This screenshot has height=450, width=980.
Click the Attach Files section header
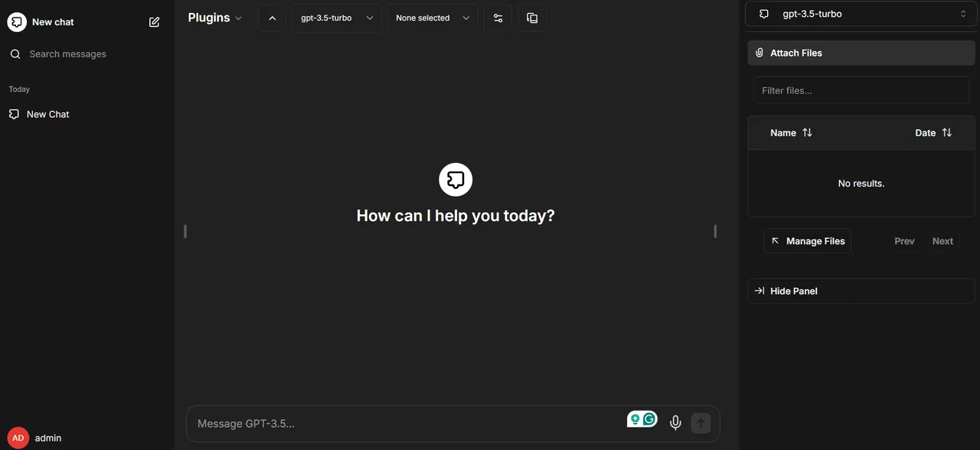coord(861,53)
